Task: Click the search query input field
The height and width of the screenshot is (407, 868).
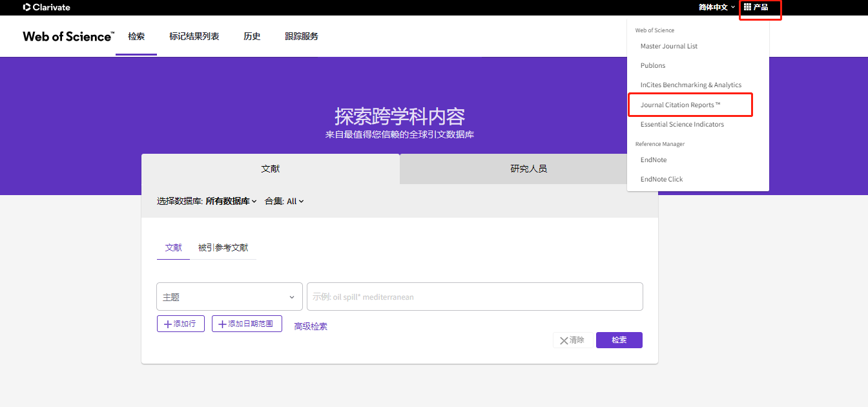Action: coord(475,297)
